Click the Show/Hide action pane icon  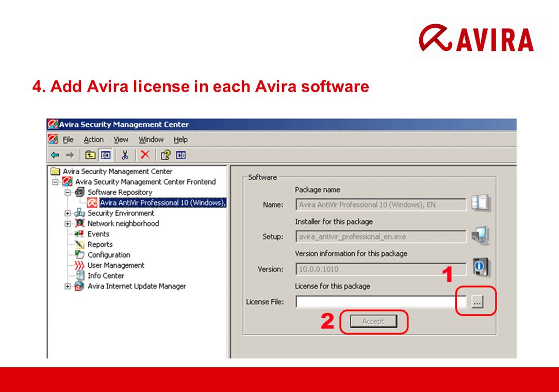coord(181,155)
